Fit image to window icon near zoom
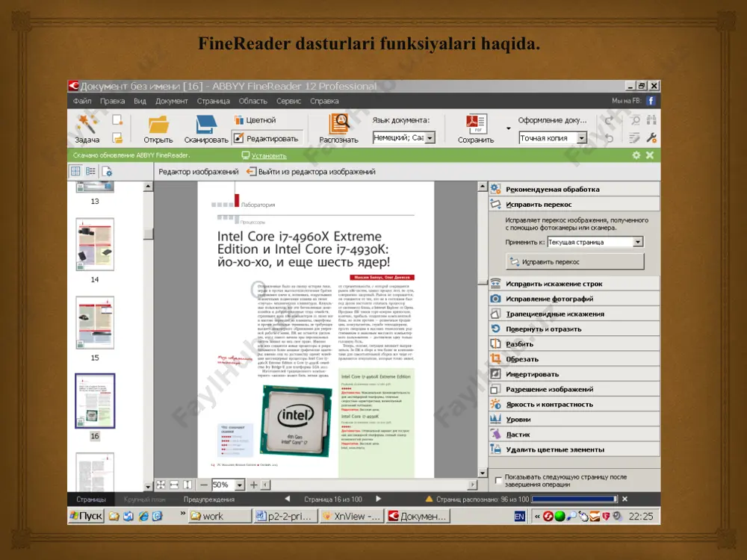The image size is (747, 560). [161, 485]
